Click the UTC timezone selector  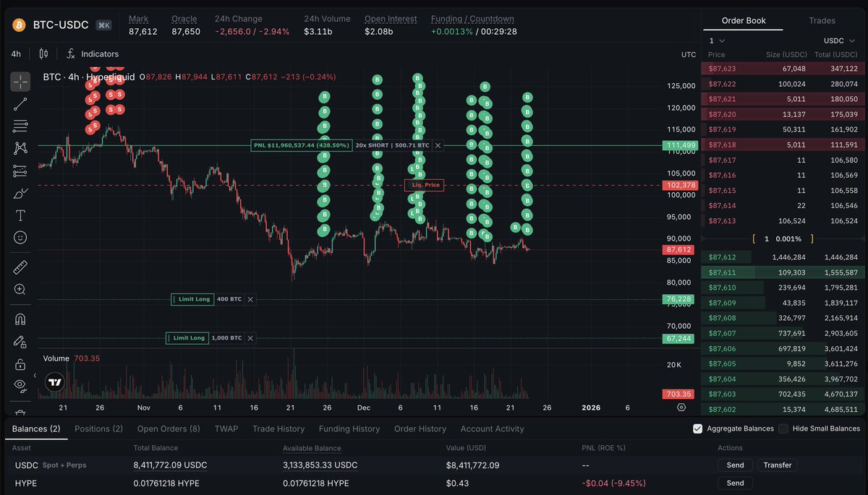click(x=689, y=55)
